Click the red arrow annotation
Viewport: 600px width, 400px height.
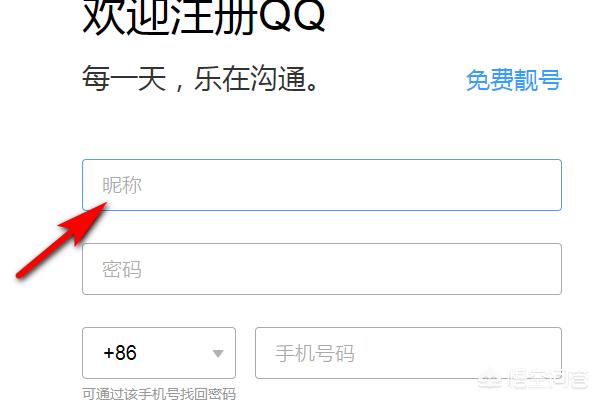[x=62, y=239]
